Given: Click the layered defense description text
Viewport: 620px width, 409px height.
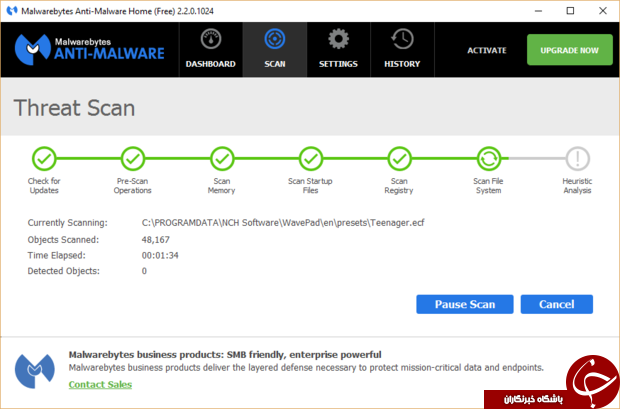Looking at the screenshot, I should (306, 368).
